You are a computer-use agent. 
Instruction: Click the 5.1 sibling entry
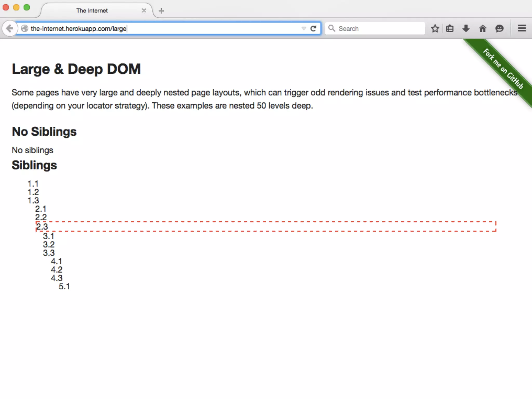64,287
